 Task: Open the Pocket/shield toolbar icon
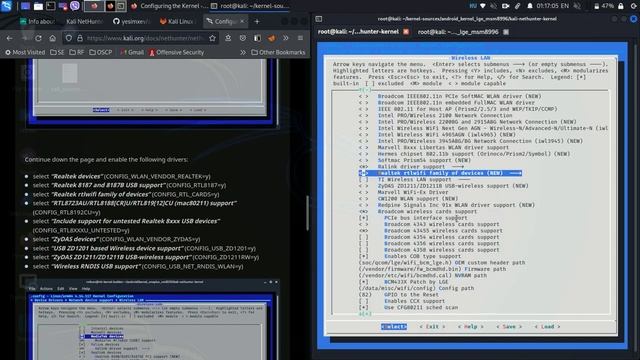click(x=243, y=38)
